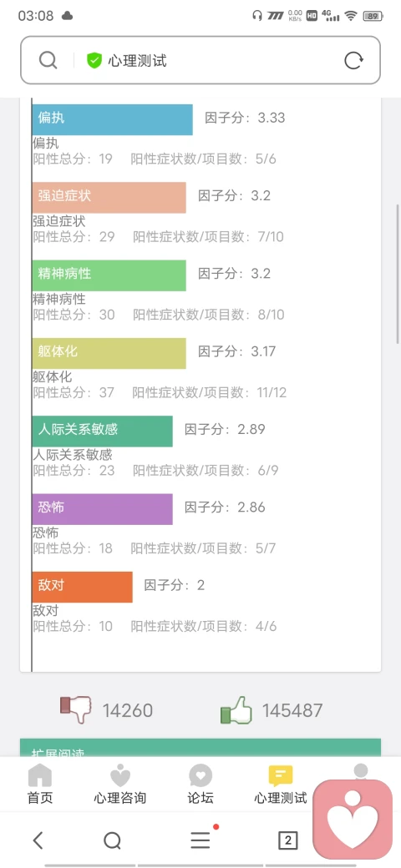Select the 心理测试 bottom tab
Viewport: 401px width, 868px height.
tap(280, 784)
